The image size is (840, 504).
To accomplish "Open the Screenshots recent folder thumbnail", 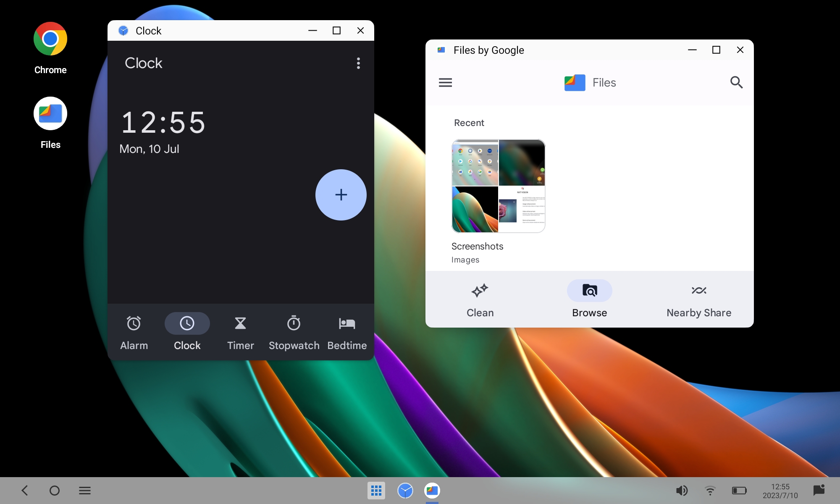I will [x=498, y=186].
